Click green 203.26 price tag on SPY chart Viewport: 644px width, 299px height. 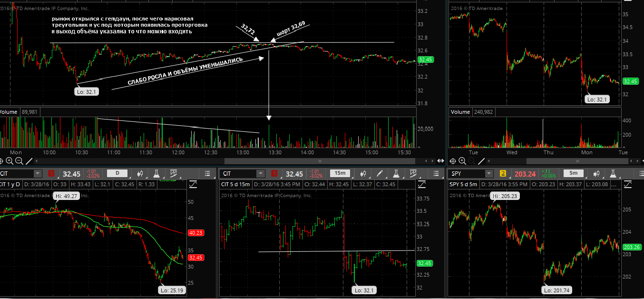click(632, 247)
